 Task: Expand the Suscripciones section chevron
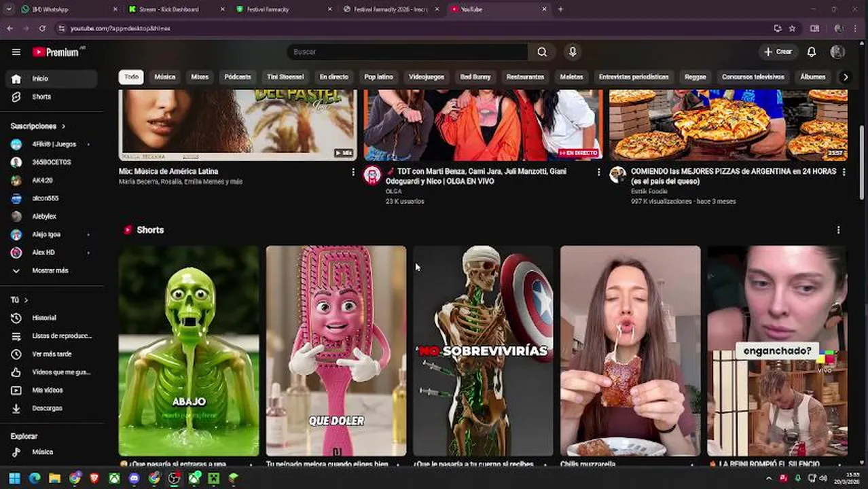click(x=64, y=126)
